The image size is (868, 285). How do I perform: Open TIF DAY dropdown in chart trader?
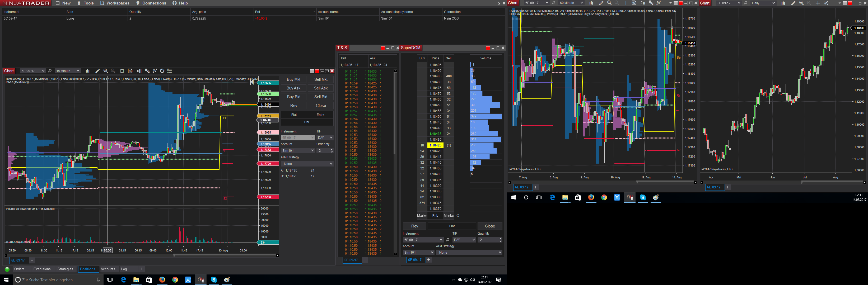click(x=325, y=138)
